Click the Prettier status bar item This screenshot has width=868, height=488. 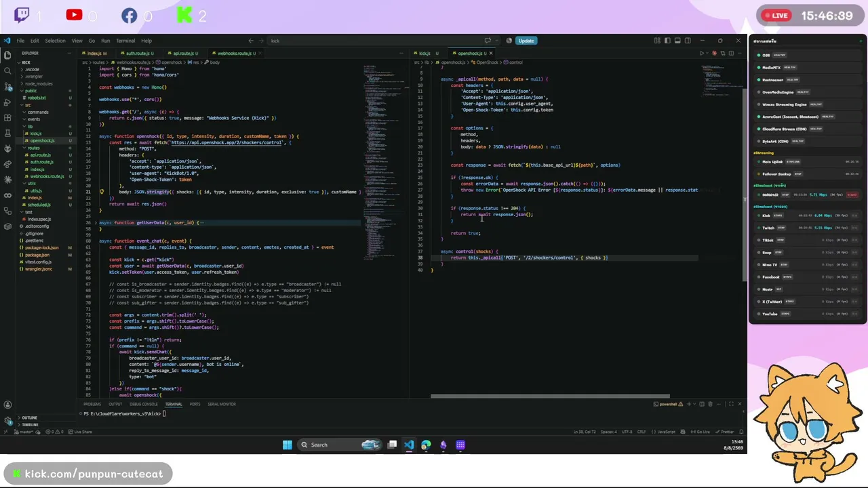click(725, 432)
